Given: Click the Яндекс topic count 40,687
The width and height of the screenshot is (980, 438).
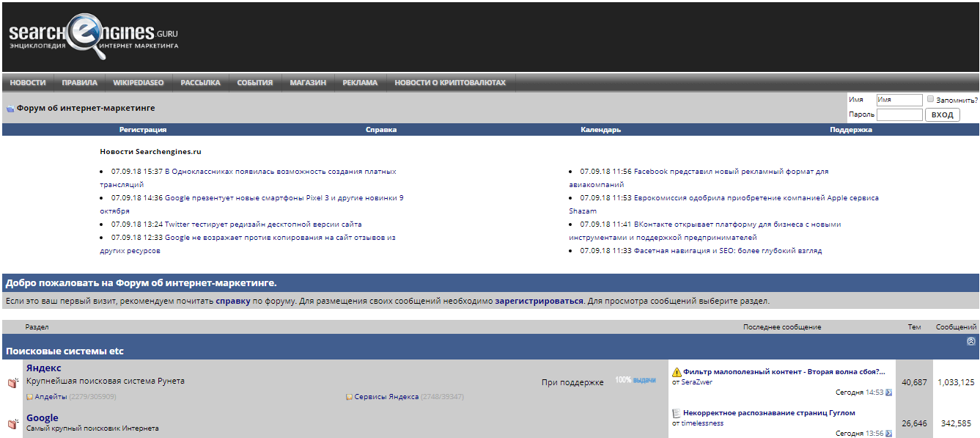Looking at the screenshot, I should [914, 382].
